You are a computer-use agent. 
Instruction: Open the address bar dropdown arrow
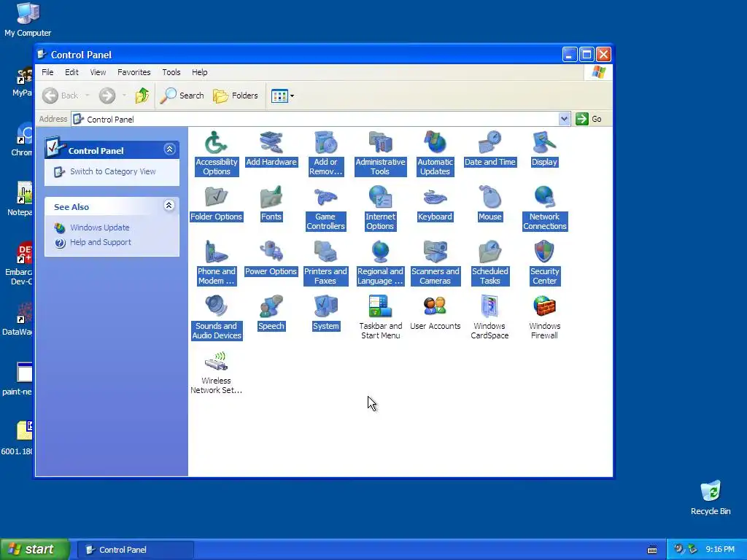click(564, 119)
